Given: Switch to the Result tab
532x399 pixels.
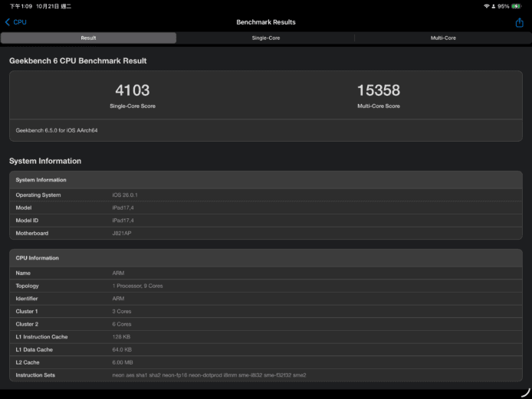Looking at the screenshot, I should pos(88,38).
